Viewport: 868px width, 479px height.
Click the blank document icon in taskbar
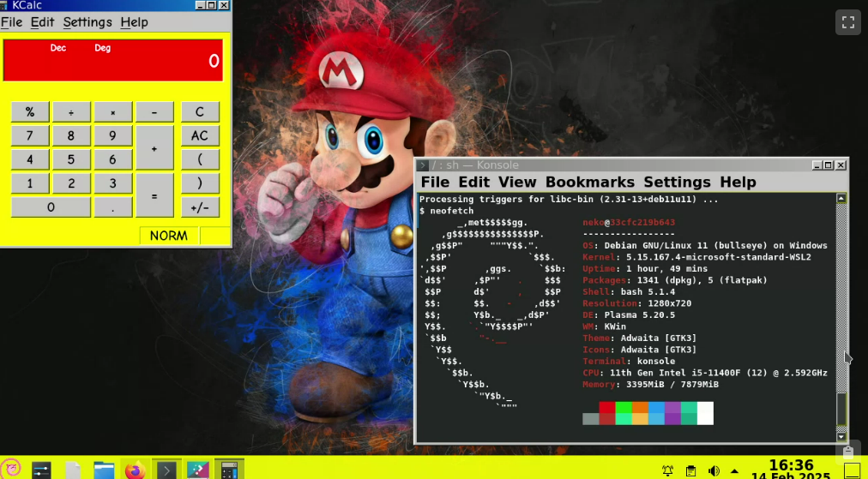73,470
